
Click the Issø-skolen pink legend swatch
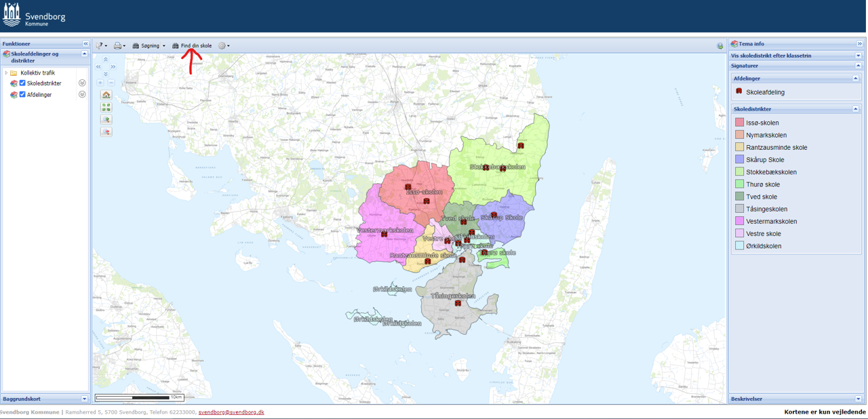[739, 123]
